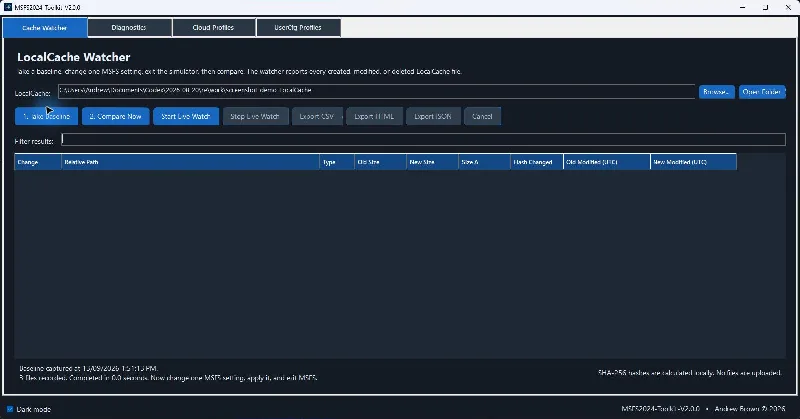The width and height of the screenshot is (800, 419).
Task: Maximize the MSFS2024 Toolkit window
Action: pyautogui.click(x=765, y=7)
